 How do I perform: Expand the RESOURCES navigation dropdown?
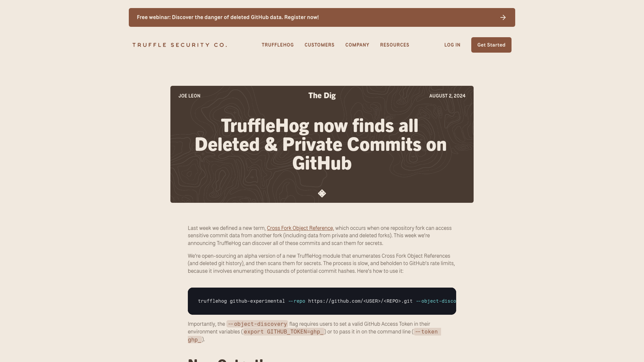click(x=394, y=45)
